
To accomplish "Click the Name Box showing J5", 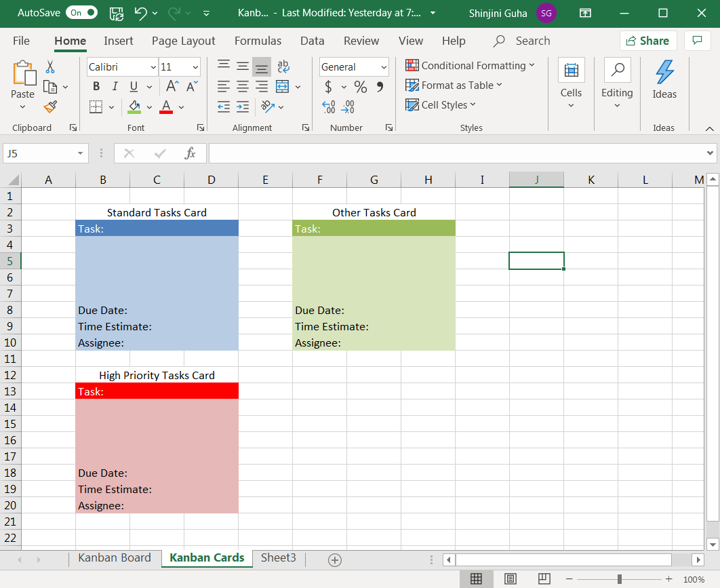I will 39,153.
